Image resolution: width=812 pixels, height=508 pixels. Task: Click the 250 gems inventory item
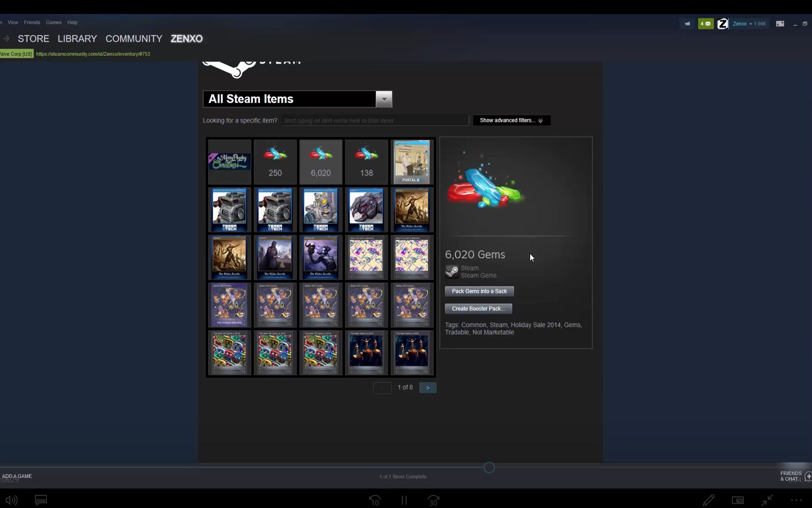(x=275, y=162)
